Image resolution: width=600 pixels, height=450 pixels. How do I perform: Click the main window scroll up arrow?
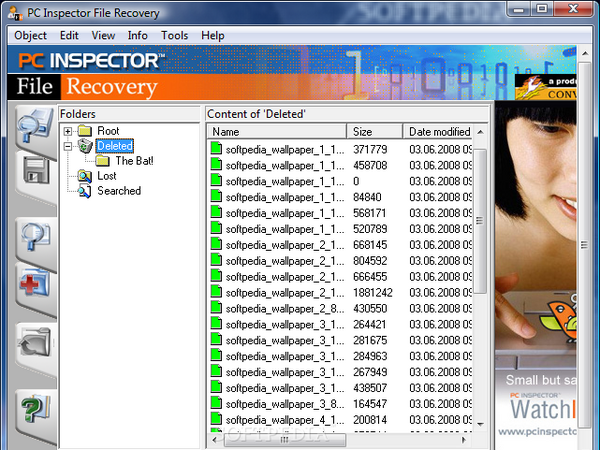click(585, 54)
